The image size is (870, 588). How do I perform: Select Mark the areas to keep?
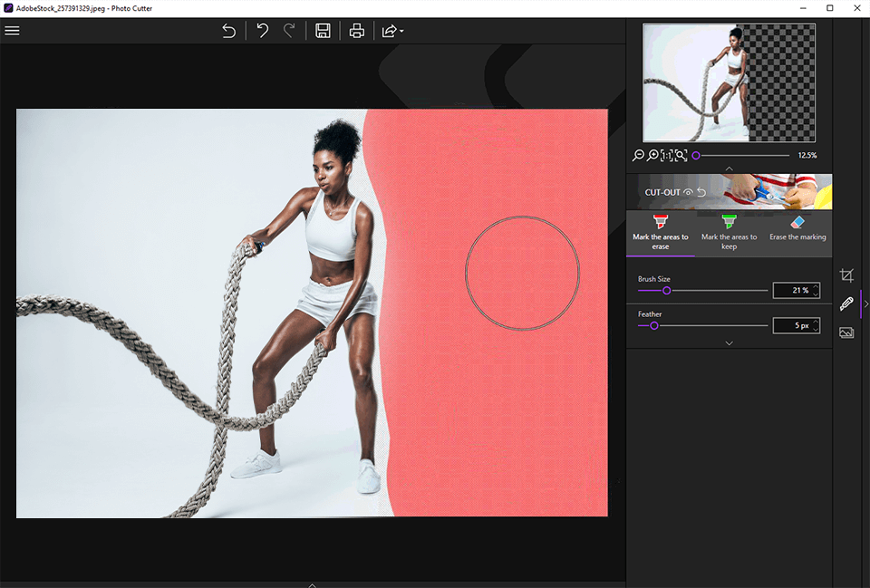(x=729, y=232)
